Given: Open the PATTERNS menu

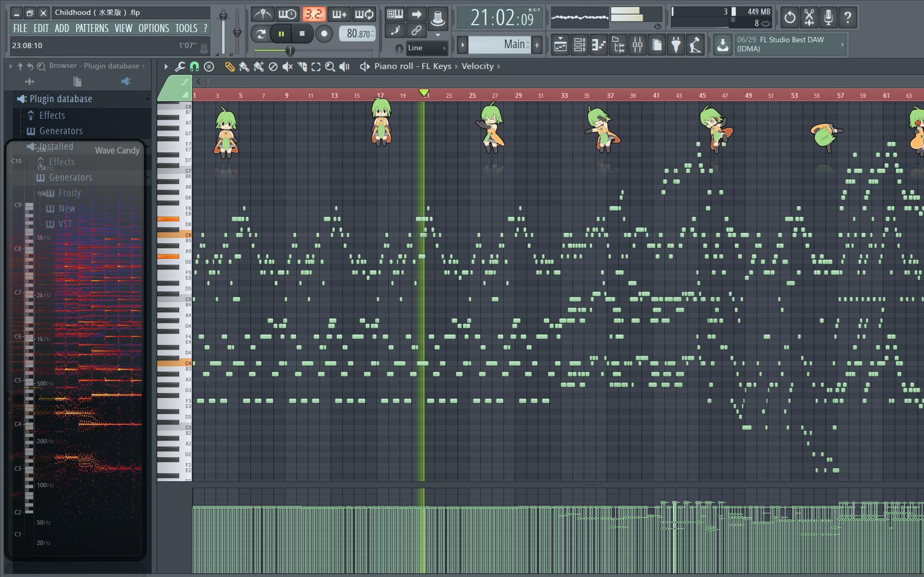Looking at the screenshot, I should click(92, 28).
